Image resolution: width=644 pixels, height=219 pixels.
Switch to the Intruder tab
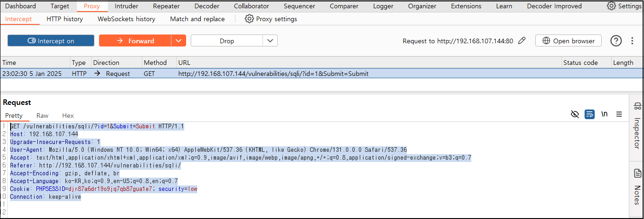coord(126,6)
